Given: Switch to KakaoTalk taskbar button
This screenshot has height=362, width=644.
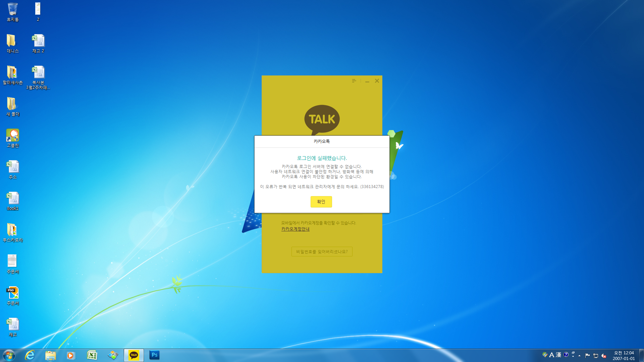Looking at the screenshot, I should pyautogui.click(x=134, y=355).
